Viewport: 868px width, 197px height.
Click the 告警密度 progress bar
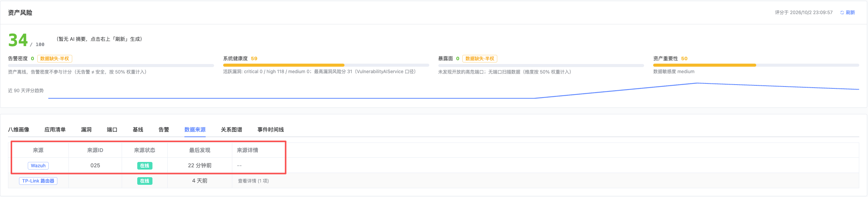111,65
